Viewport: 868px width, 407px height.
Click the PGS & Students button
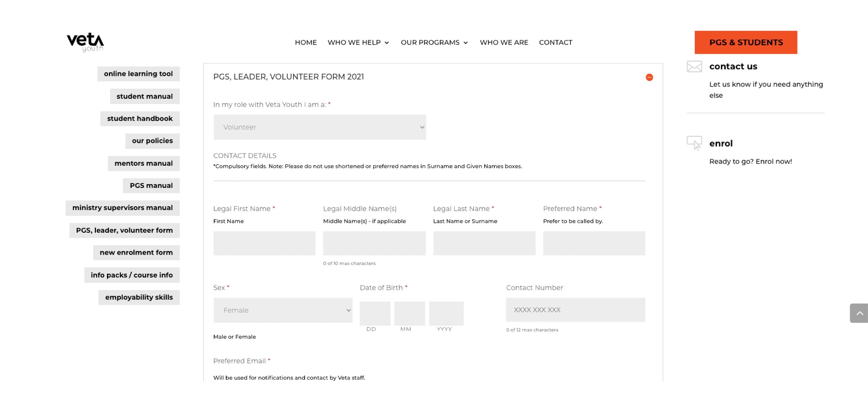746,42
